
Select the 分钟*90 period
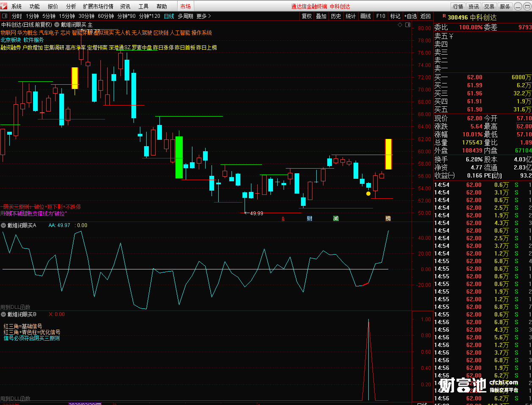pos(126,16)
